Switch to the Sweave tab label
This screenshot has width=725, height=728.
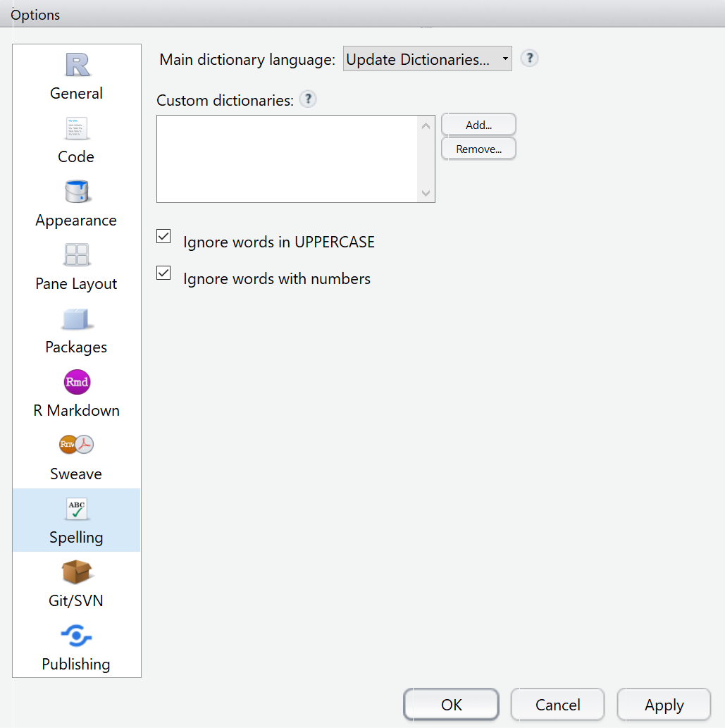76,474
